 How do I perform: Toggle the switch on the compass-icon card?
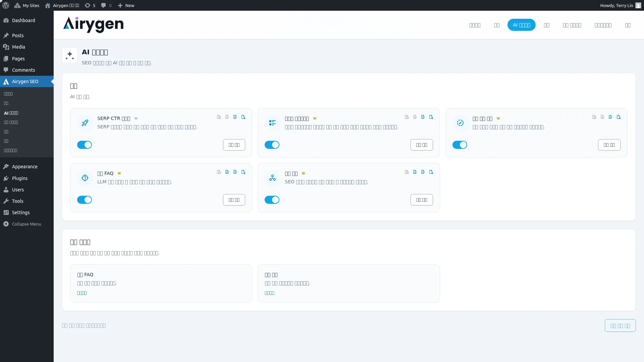tap(460, 145)
